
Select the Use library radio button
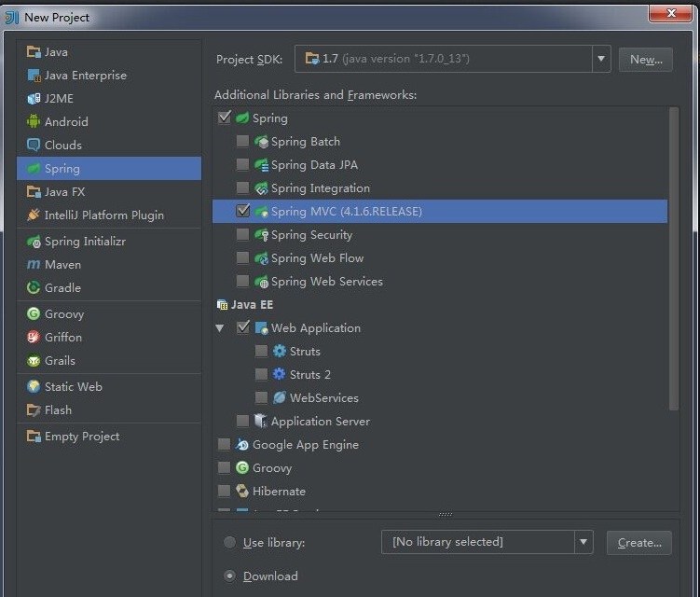tap(229, 542)
